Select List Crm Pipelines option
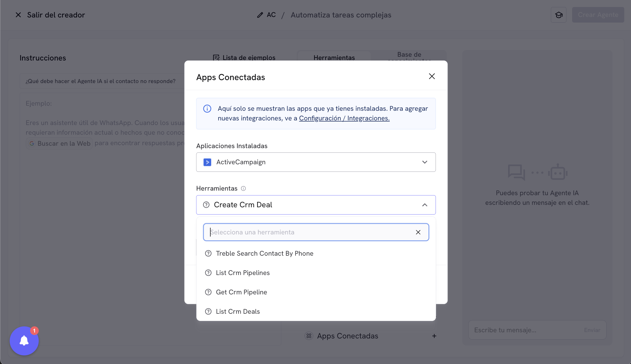Image resolution: width=631 pixels, height=364 pixels. coord(316,273)
